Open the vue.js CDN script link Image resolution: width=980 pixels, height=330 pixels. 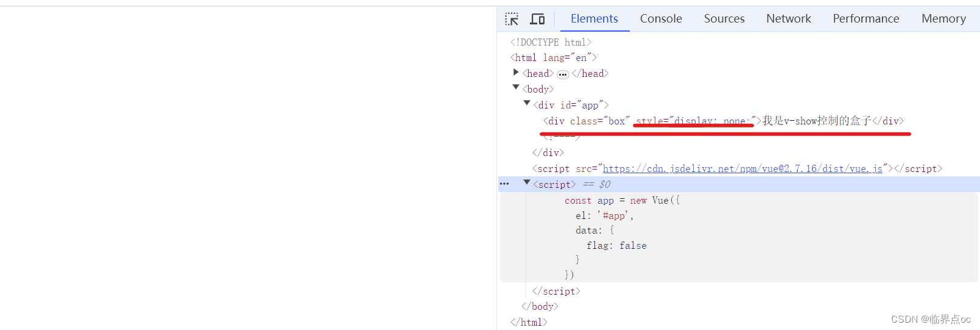pyautogui.click(x=742, y=168)
